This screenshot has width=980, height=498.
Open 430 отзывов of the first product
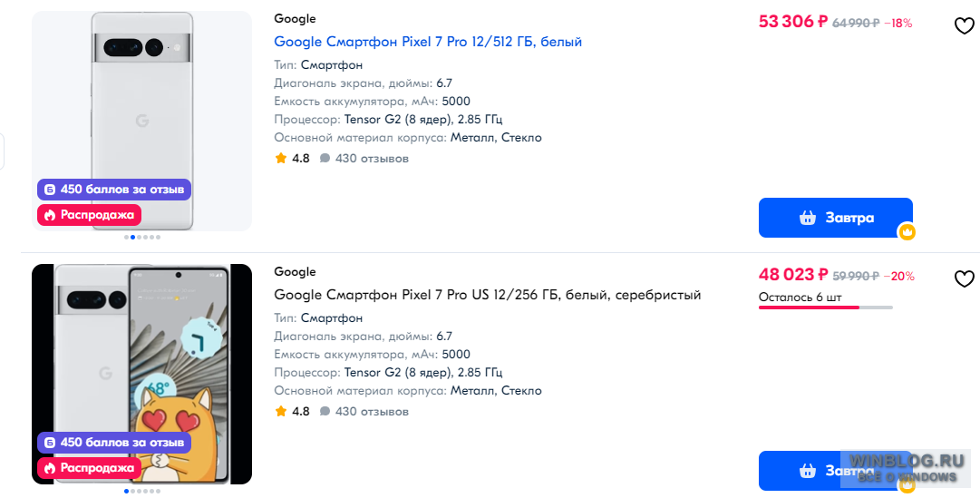372,158
